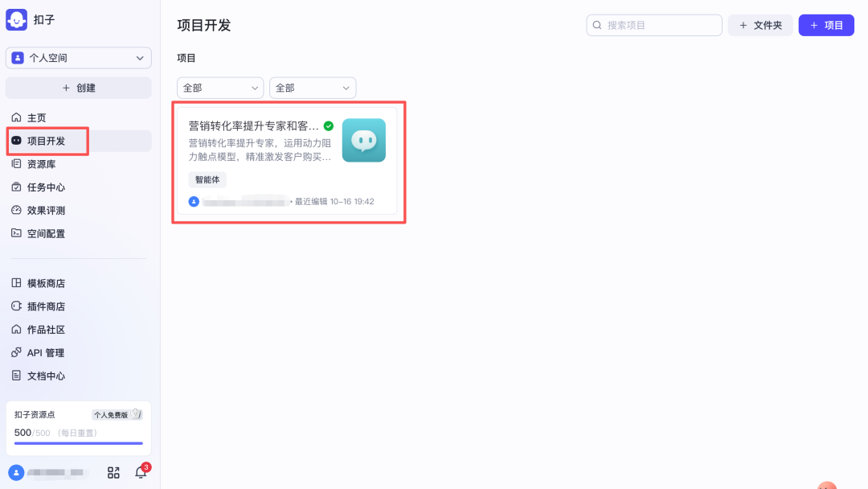Click the 文件夹 new folder button
The height and width of the screenshot is (489, 868).
(760, 26)
